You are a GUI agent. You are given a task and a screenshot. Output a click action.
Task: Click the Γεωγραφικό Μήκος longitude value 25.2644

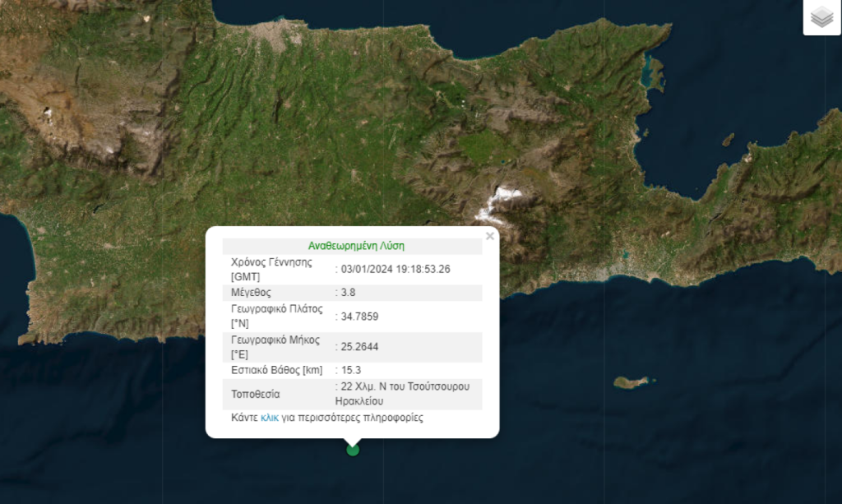pos(361,346)
